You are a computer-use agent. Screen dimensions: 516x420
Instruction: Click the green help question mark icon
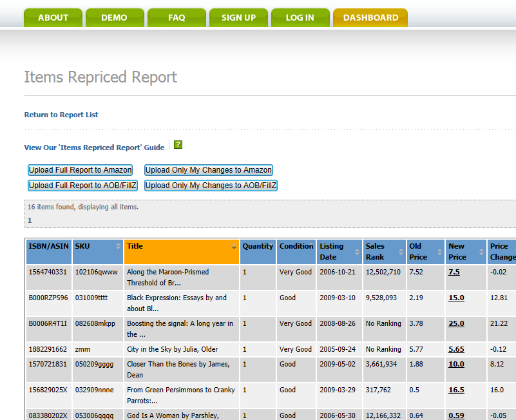[178, 145]
